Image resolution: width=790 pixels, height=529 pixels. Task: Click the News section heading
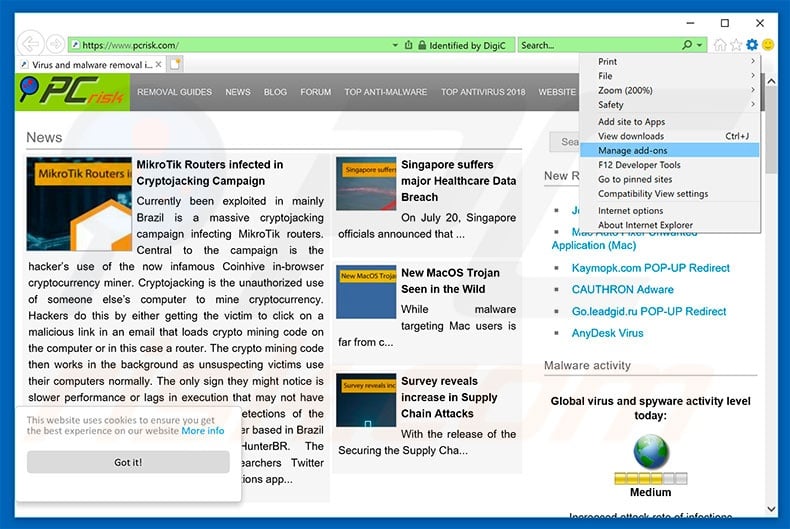coord(44,137)
